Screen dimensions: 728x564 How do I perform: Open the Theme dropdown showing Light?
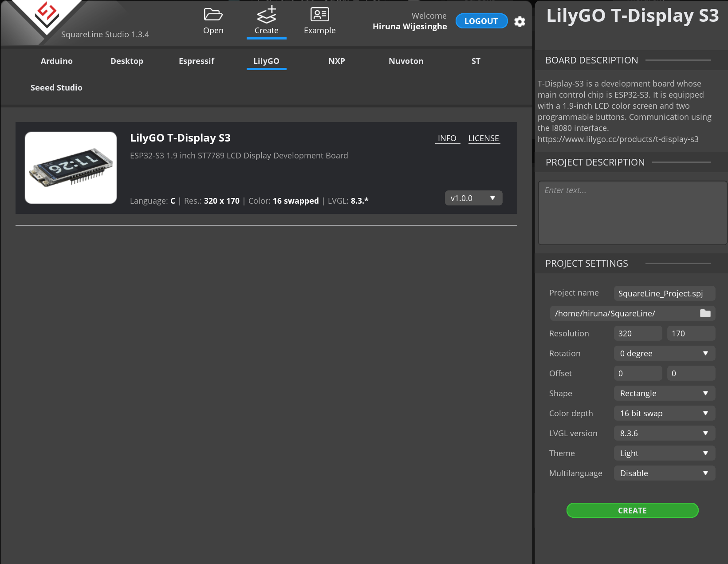(x=665, y=453)
